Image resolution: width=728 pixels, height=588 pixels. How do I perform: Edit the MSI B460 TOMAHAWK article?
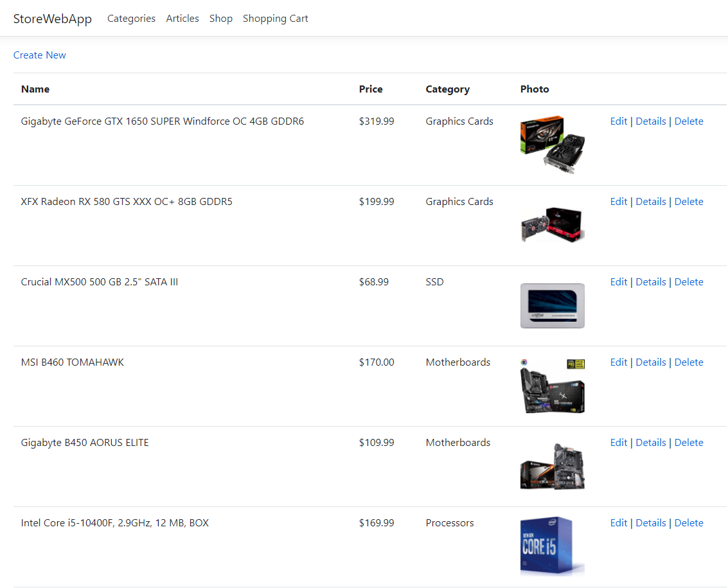(618, 362)
